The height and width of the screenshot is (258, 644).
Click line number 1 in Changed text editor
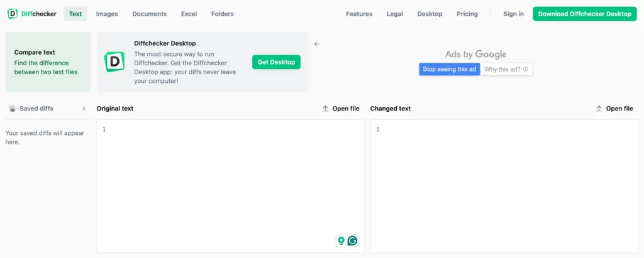pyautogui.click(x=378, y=129)
